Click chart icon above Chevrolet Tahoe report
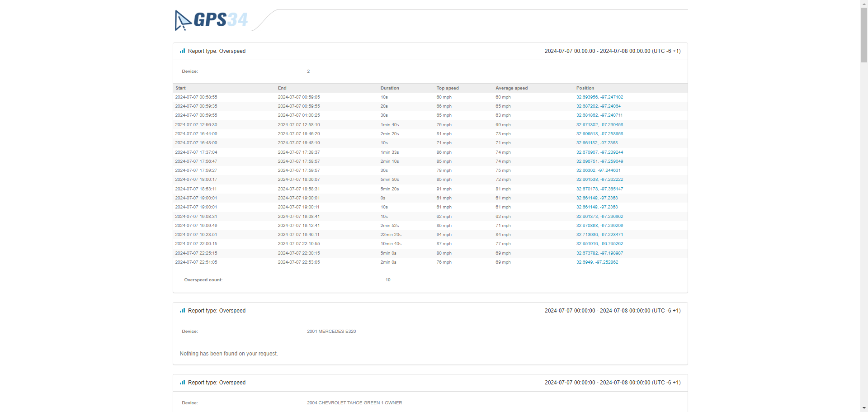The image size is (868, 412). (x=182, y=383)
